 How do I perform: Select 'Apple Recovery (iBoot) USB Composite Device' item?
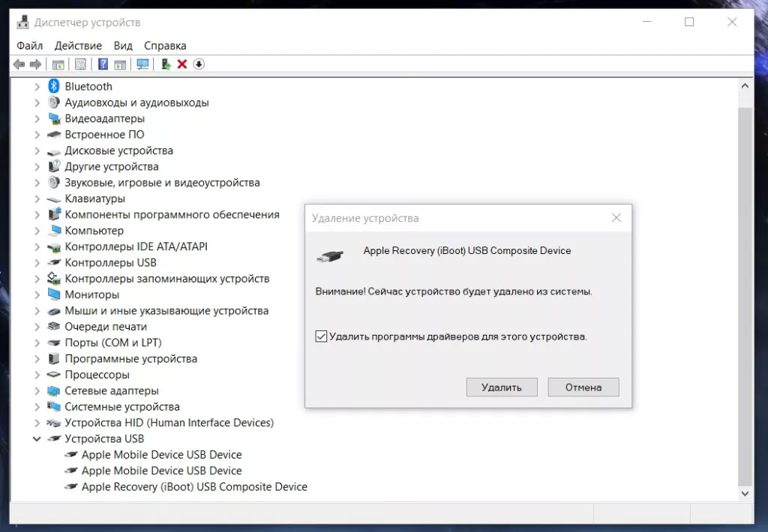click(194, 486)
